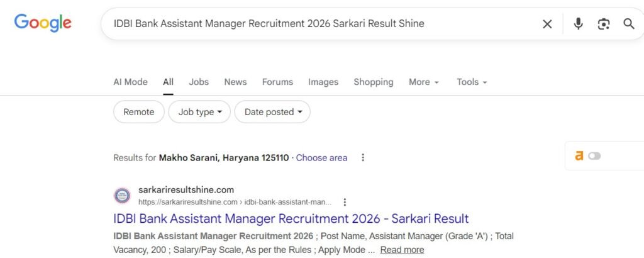Switch to the Images tab

323,82
